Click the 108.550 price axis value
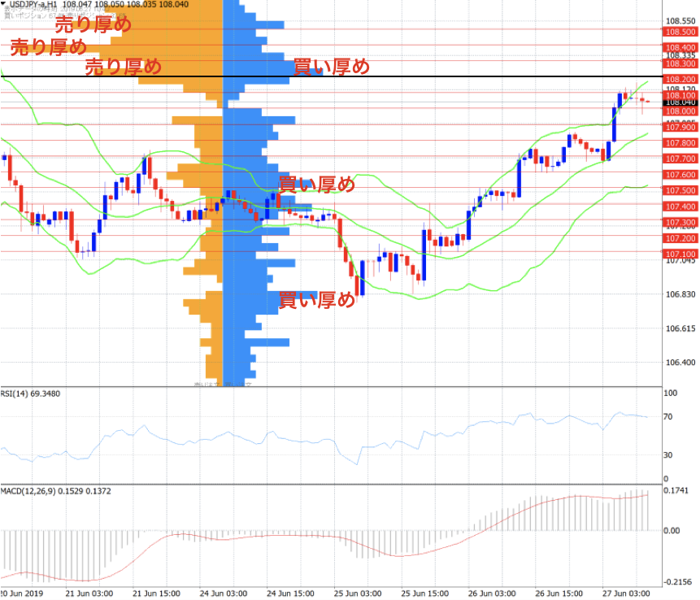Screen dimensions: 700x600 (x=680, y=21)
